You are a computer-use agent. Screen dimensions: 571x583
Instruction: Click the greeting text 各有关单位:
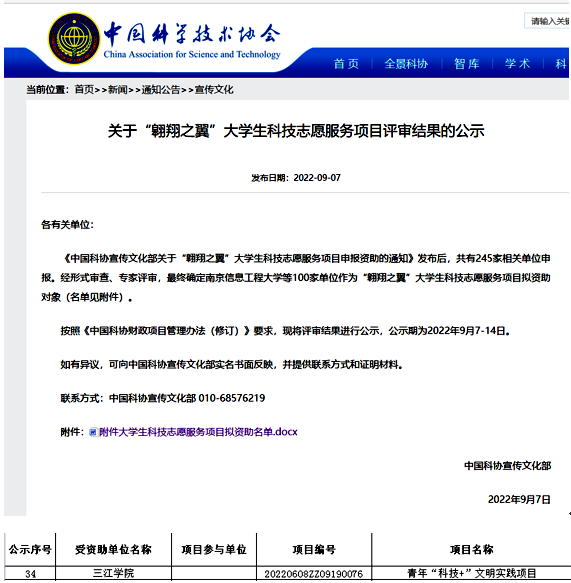[x=67, y=225]
